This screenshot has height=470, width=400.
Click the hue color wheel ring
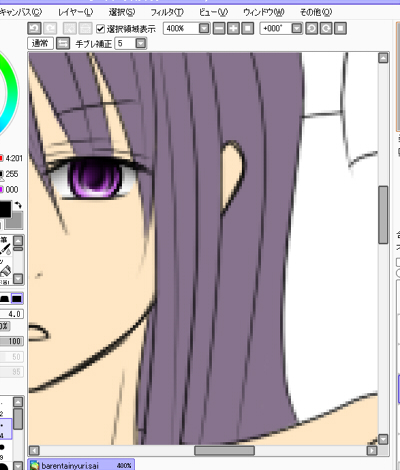click(x=12, y=92)
